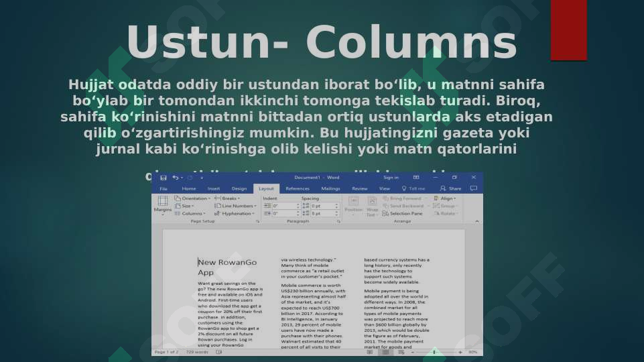Switch to the Home tab
Screen dimensions: 644x362
click(x=189, y=188)
